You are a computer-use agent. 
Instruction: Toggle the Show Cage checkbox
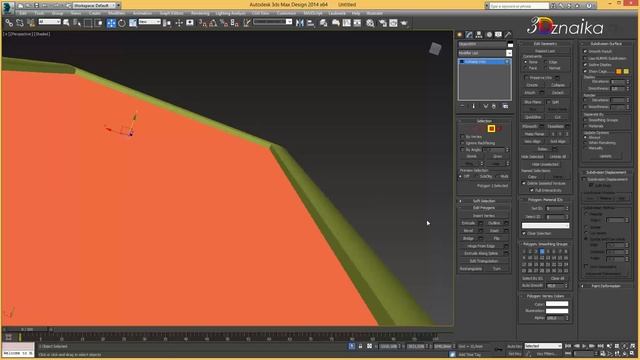click(x=585, y=71)
